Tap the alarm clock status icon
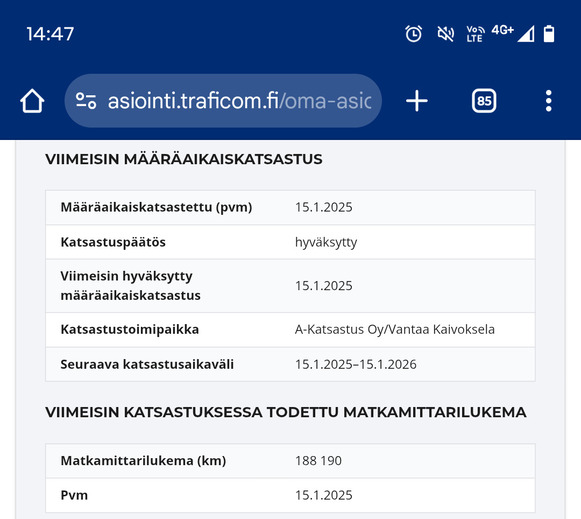The height and width of the screenshot is (519, 581). [x=414, y=34]
